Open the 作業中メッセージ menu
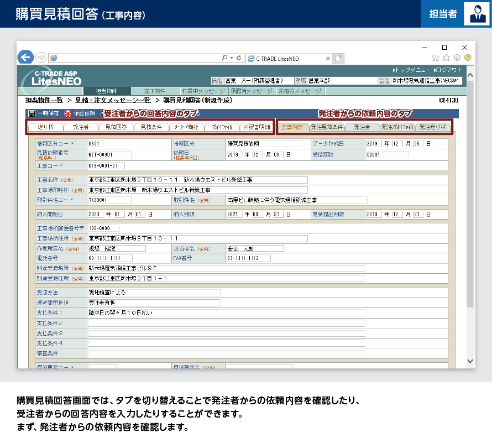 pos(203,91)
